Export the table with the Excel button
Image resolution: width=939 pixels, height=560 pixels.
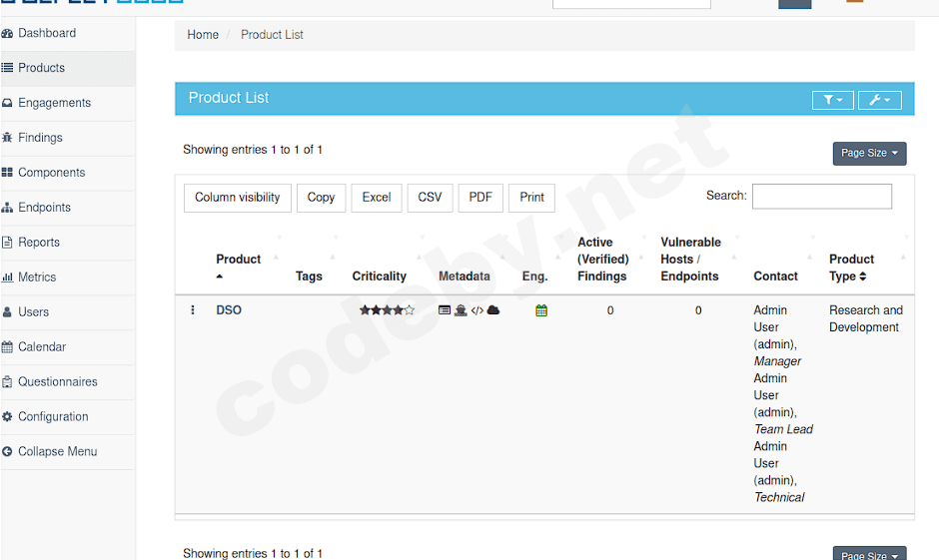tap(377, 198)
